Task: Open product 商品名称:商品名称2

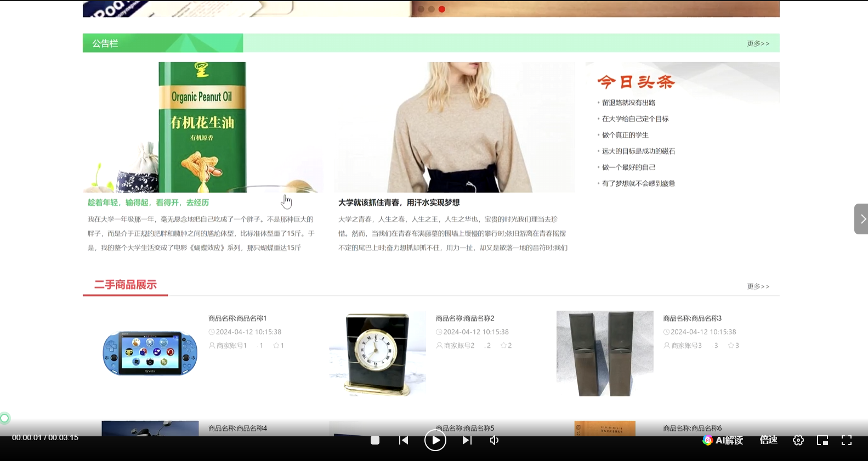Action: 465,318
